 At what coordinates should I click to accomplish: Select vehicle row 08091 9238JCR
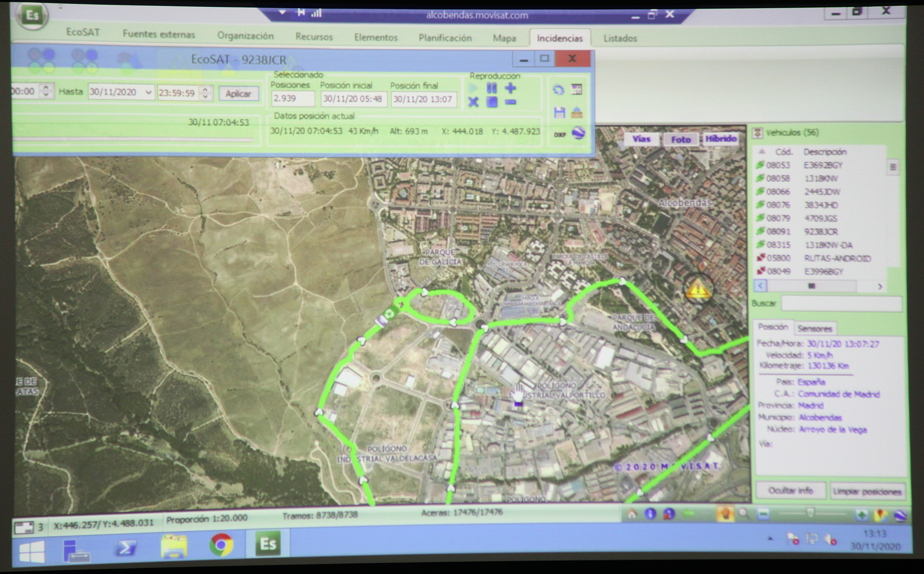coord(819,232)
